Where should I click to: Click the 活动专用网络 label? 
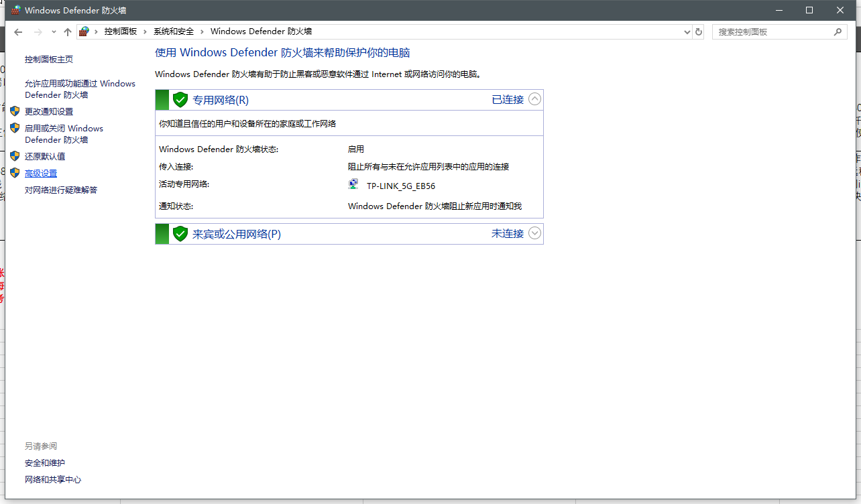[184, 184]
